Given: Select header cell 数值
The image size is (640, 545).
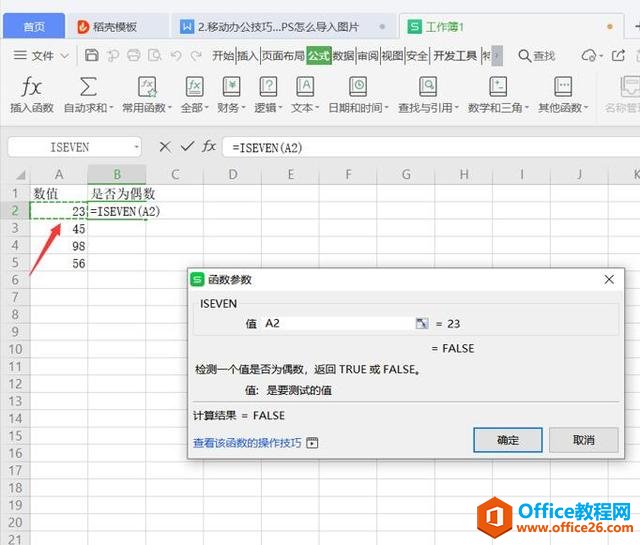Looking at the screenshot, I should coord(59,194).
